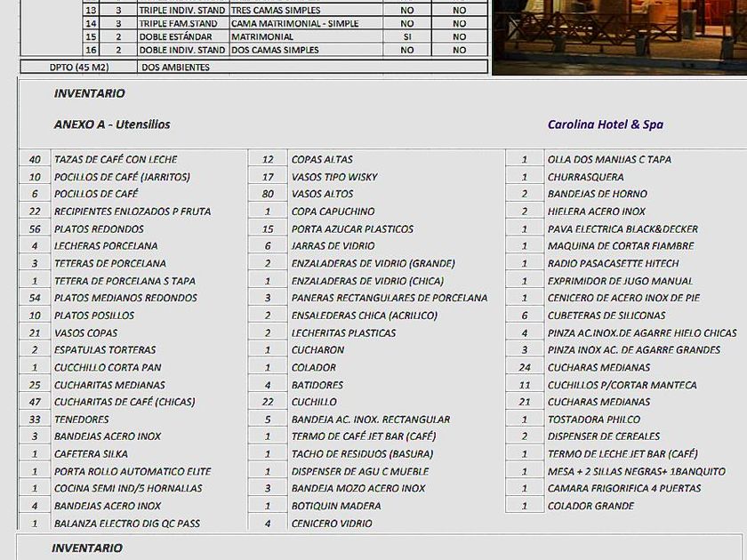Screen dimensions: 747x560
Task: Click 'TERMO DE CAFÉ JET BAR (CAFÉ)' cell
Action: (x=364, y=436)
